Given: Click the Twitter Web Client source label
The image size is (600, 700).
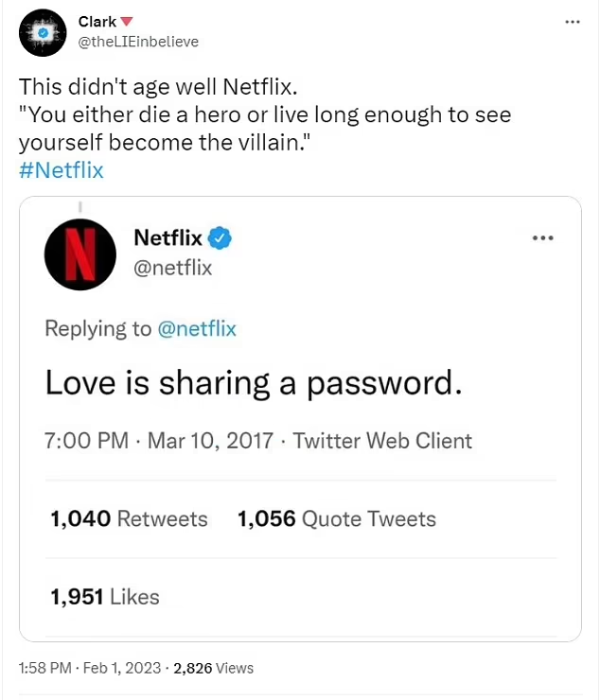Looking at the screenshot, I should click(382, 440).
